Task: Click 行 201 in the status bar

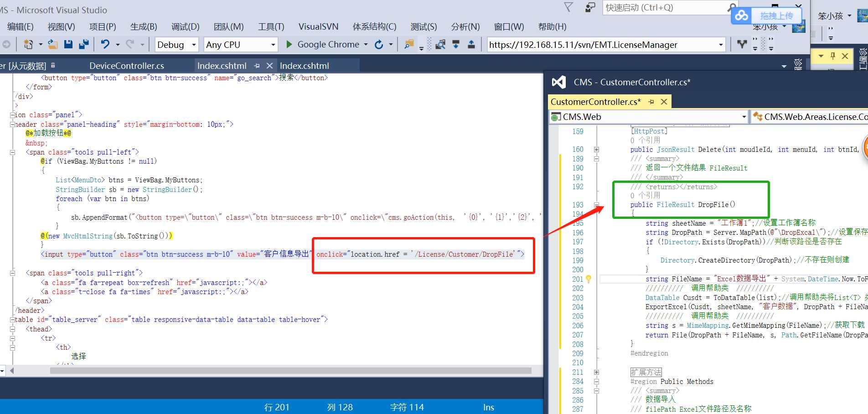Action: point(277,407)
